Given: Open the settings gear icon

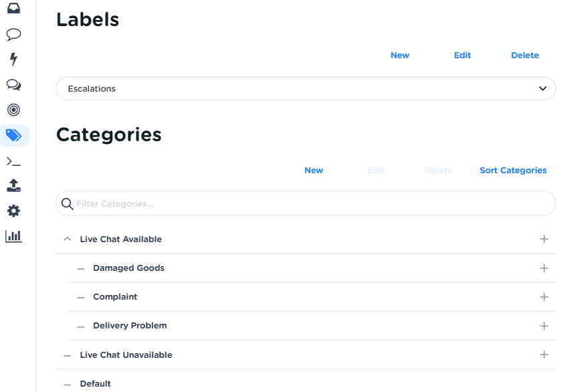Looking at the screenshot, I should (x=13, y=211).
